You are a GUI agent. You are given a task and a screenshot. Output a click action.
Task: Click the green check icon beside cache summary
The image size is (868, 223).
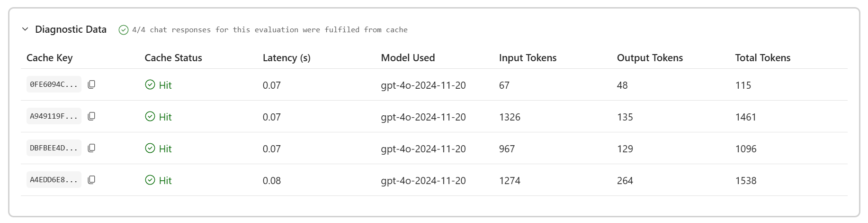click(x=124, y=30)
